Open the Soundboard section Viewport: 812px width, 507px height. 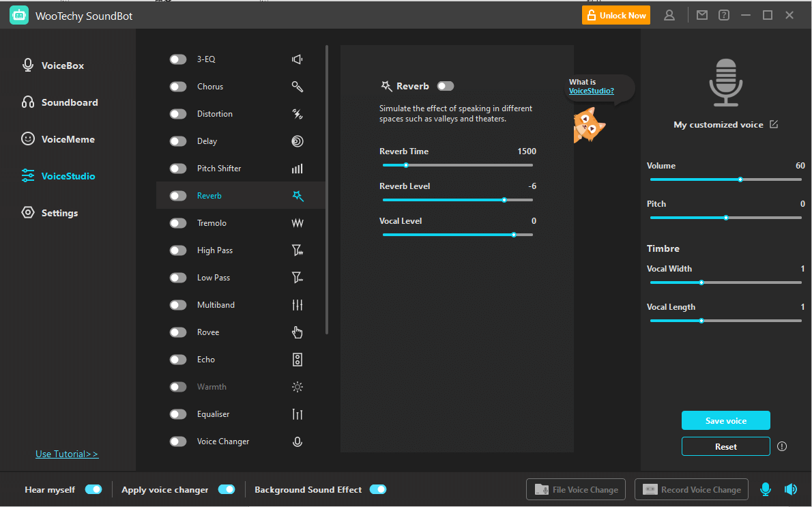(x=69, y=102)
